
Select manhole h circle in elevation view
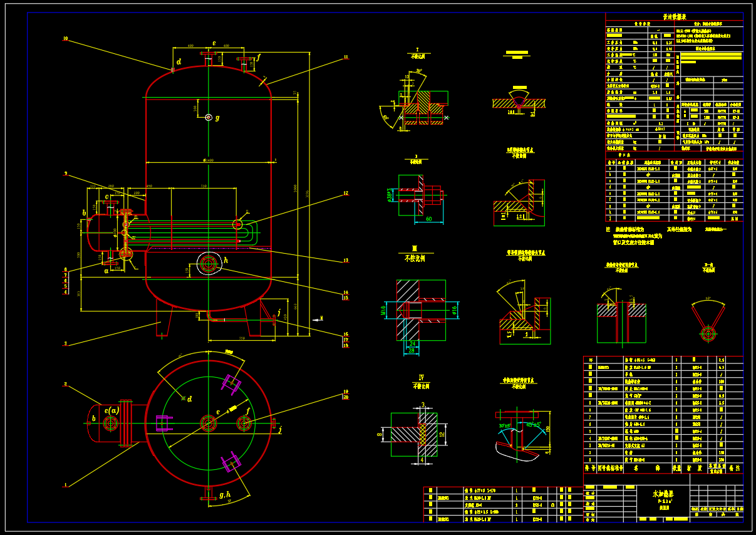208,264
